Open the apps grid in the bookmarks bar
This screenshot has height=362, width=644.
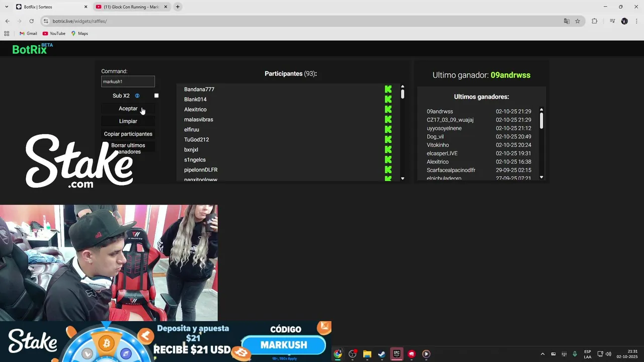(7, 34)
